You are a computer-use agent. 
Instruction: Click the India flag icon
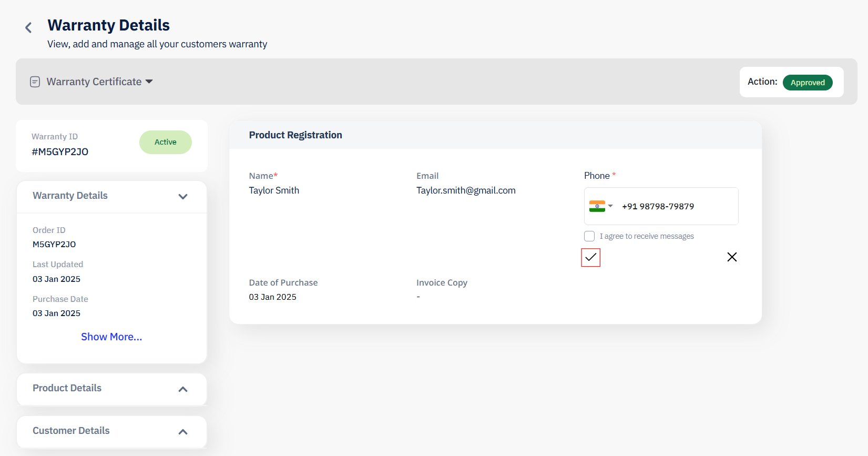point(597,206)
